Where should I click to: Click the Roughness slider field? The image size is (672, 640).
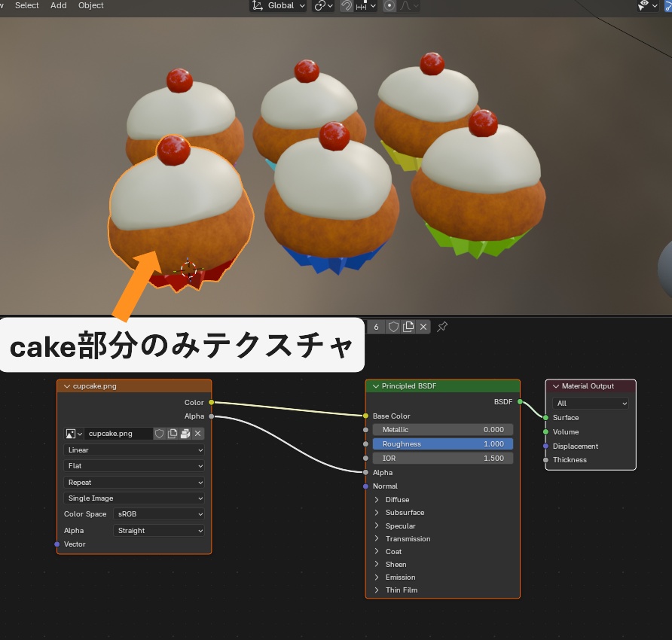click(x=443, y=443)
